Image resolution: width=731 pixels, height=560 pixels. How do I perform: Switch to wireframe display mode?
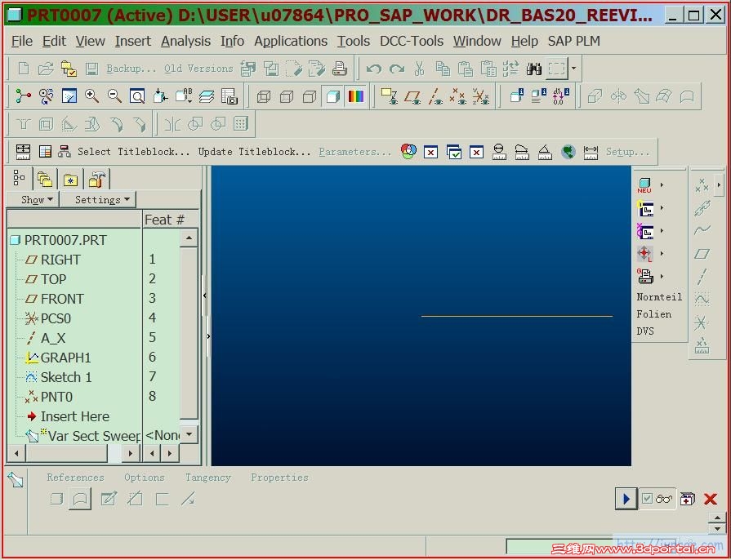264,96
